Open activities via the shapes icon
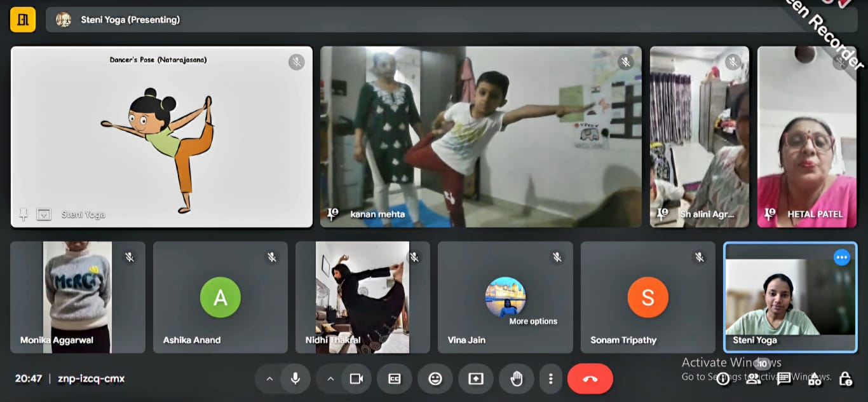 pyautogui.click(x=815, y=378)
